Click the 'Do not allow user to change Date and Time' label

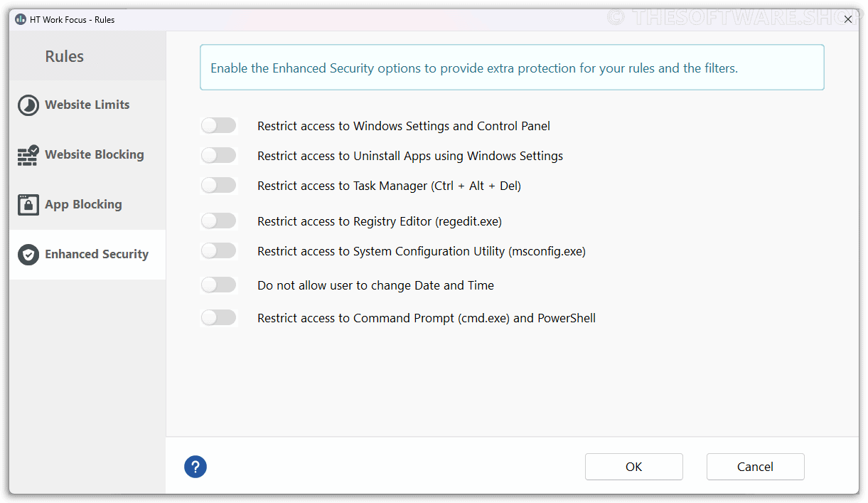click(x=375, y=285)
